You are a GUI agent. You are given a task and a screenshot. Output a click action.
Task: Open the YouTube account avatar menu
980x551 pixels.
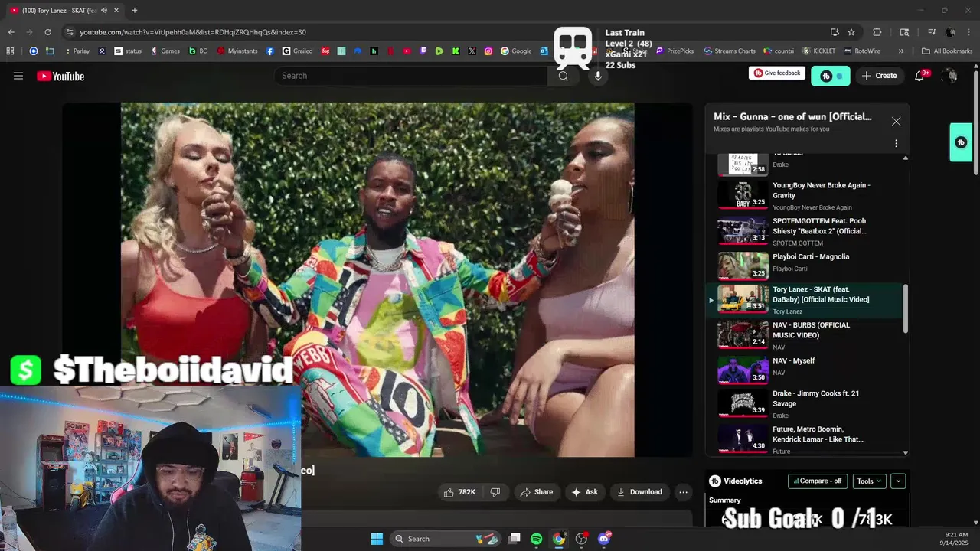949,76
